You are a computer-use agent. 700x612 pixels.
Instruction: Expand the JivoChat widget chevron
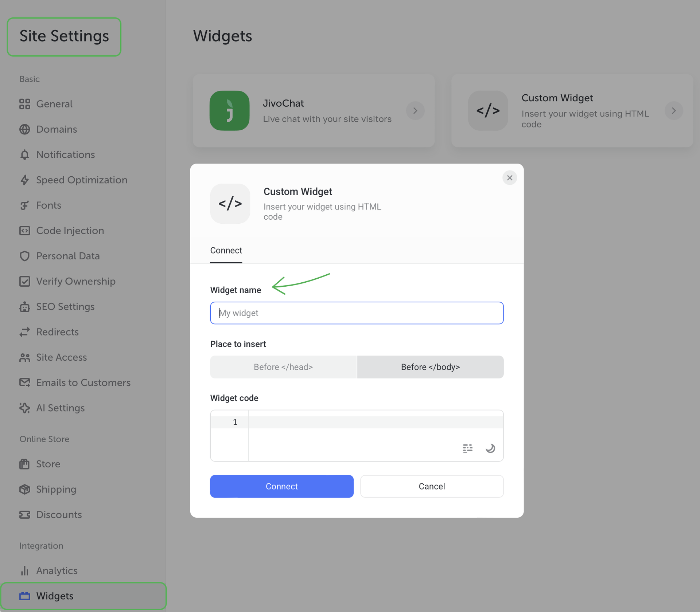coord(415,111)
